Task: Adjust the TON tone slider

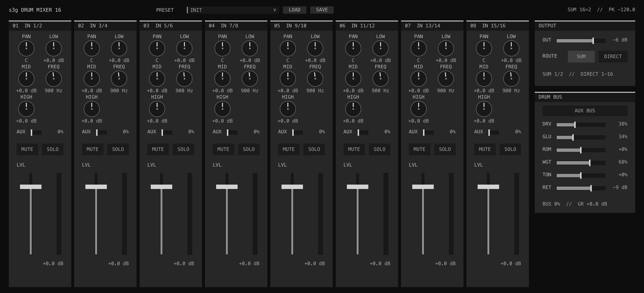Action: click(581, 175)
